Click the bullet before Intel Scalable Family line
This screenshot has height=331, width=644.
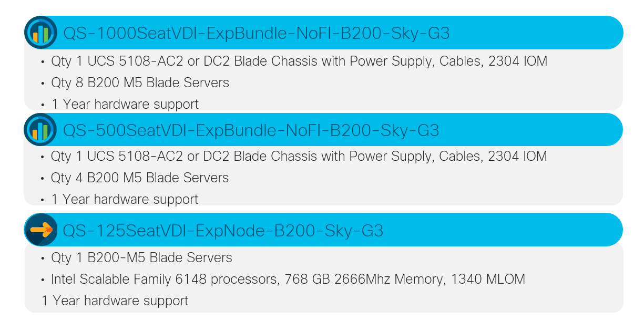(43, 280)
